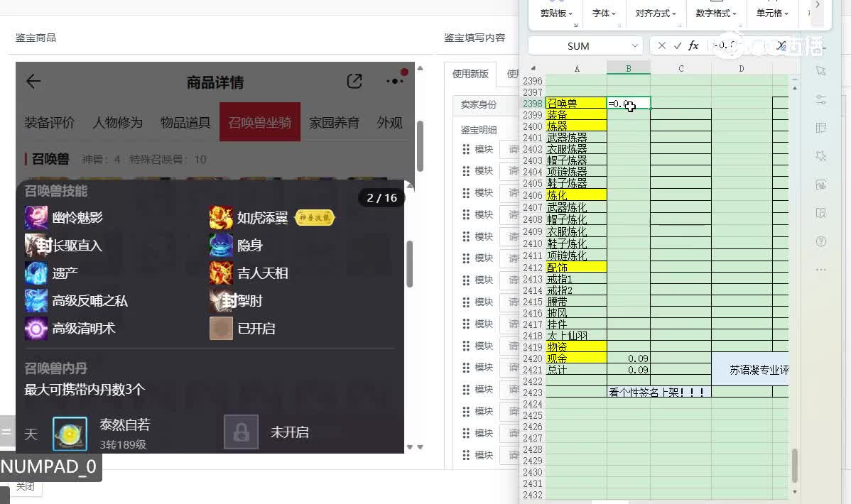Select column B header in the spreadsheet
The image size is (851, 504).
click(x=629, y=68)
